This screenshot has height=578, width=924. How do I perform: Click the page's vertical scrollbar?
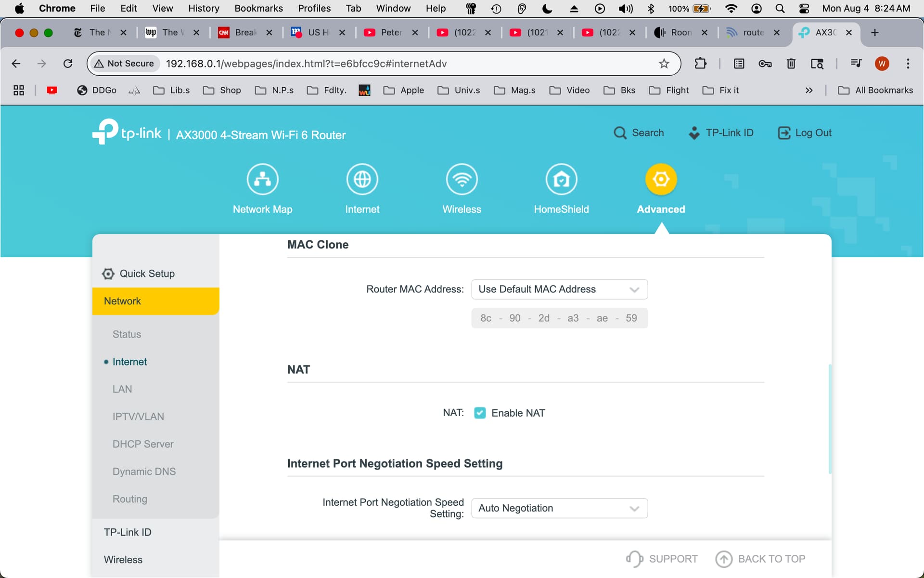(x=830, y=419)
